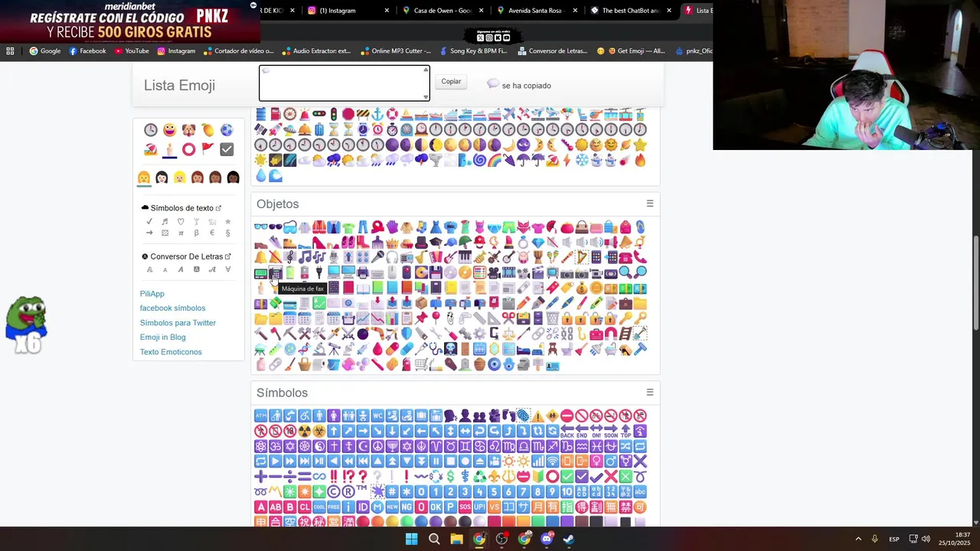Choose the balance scale emoji
Viewport: 980px width, 551px height.
(x=508, y=334)
